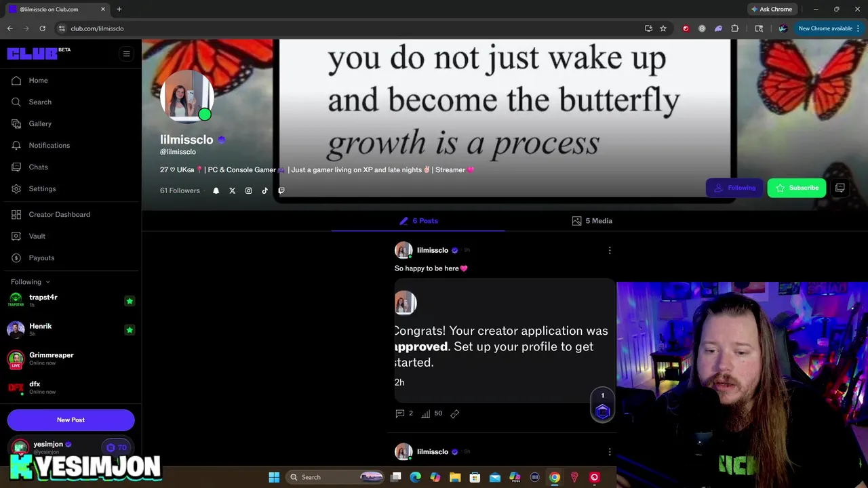The height and width of the screenshot is (488, 868).
Task: Click the New Post button
Action: [71, 420]
